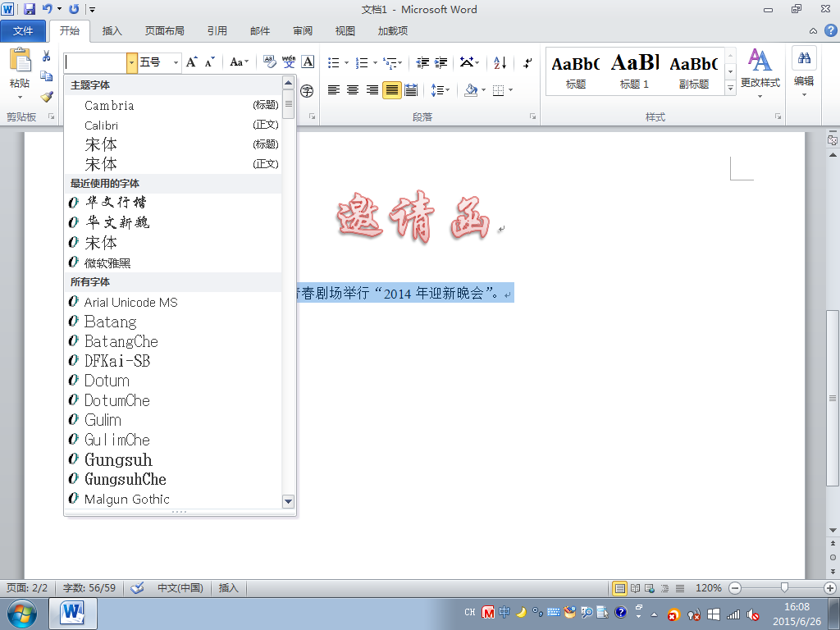Expand the numbering list dropdown
The image size is (840, 630).
click(x=375, y=62)
